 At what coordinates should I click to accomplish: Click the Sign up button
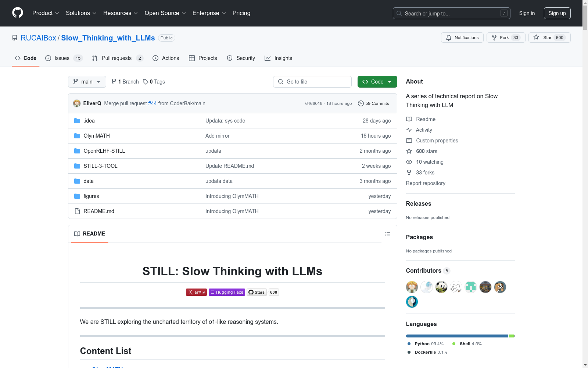tap(557, 13)
